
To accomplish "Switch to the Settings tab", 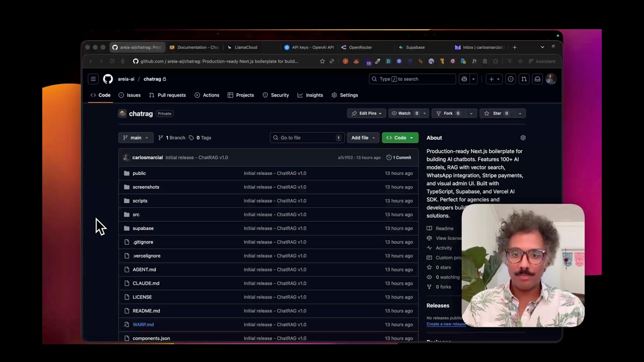I will (345, 95).
